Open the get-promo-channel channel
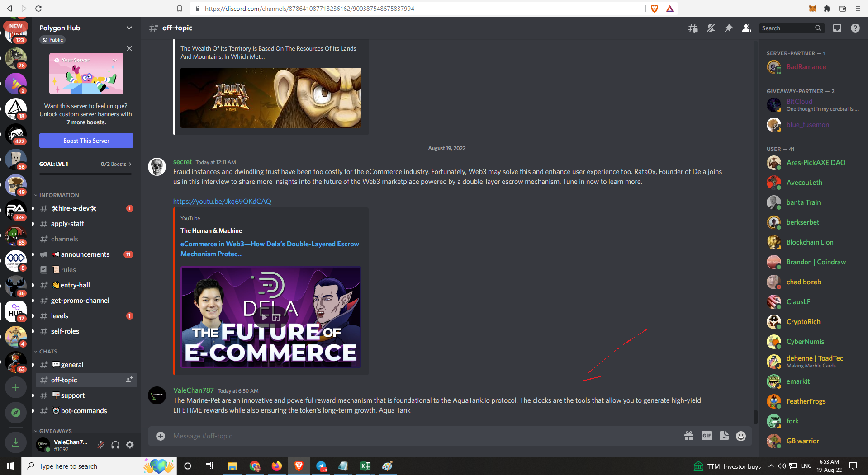The height and width of the screenshot is (475, 868). click(86, 301)
